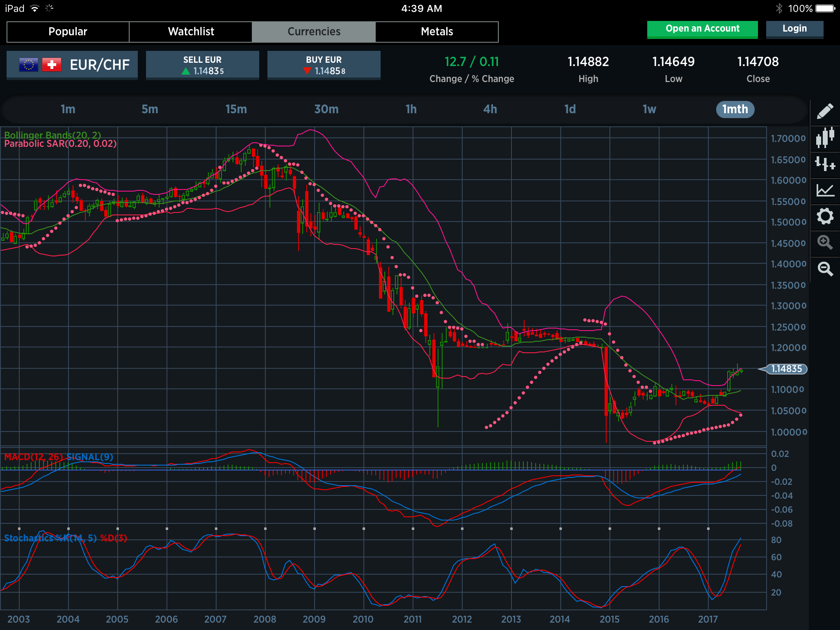Select the 1w timeframe
Image resolution: width=840 pixels, height=630 pixels.
649,109
